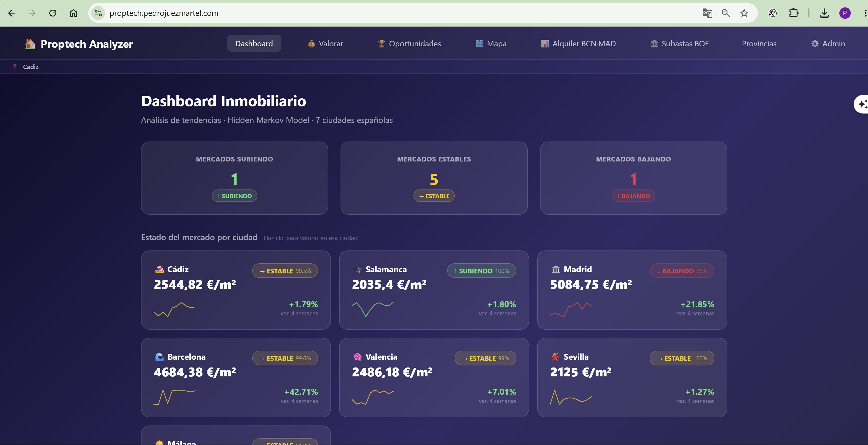Click Madrid BAJANDO 88% badge
This screenshot has width=868, height=445.
click(x=682, y=271)
